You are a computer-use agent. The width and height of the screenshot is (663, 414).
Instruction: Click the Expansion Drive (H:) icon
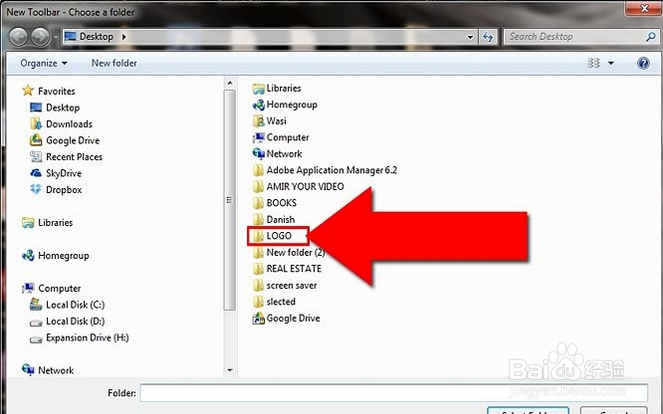[x=36, y=339]
